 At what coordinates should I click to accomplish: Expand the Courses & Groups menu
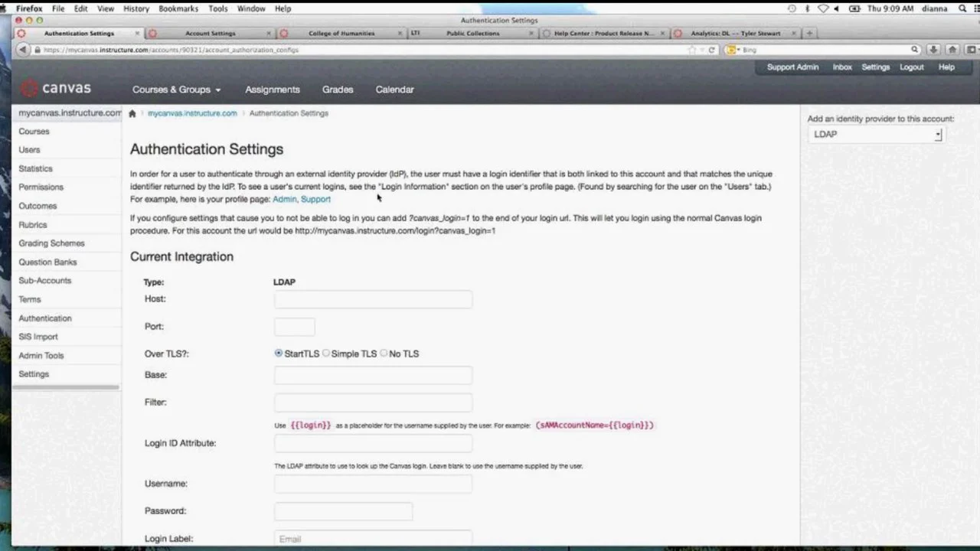point(176,90)
